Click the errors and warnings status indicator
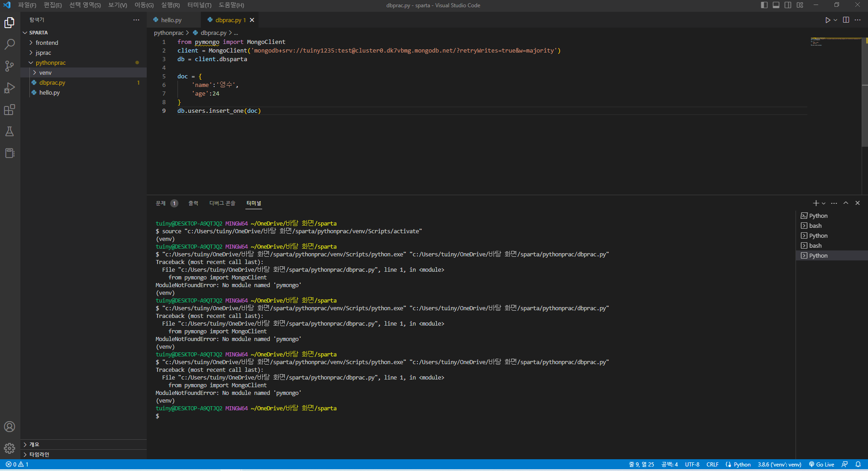The height and width of the screenshot is (471, 868). [17, 464]
